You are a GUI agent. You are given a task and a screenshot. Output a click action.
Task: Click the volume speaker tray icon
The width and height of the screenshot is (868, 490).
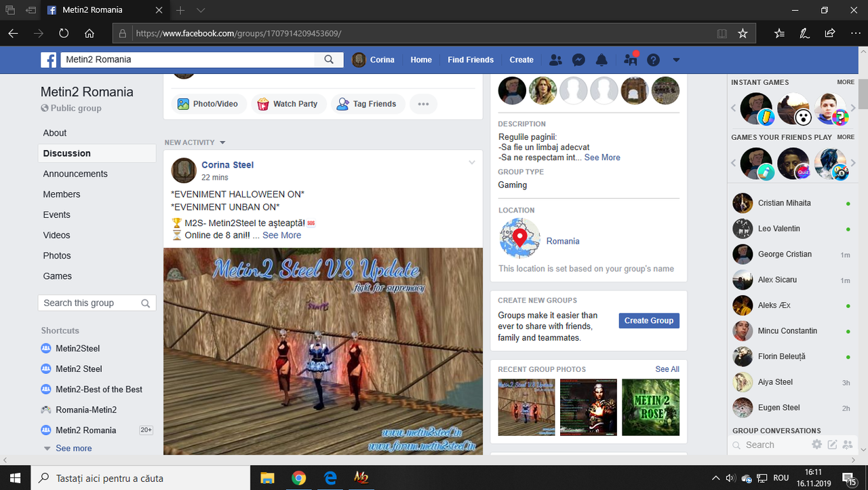click(x=731, y=478)
